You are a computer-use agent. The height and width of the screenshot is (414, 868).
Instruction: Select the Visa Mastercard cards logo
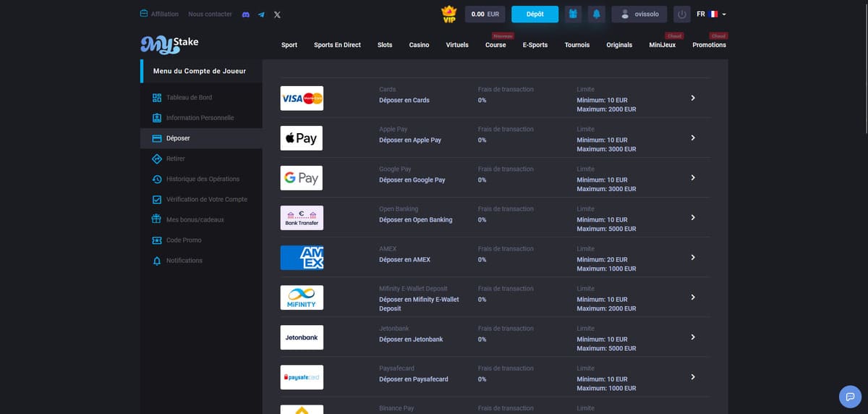[302, 98]
